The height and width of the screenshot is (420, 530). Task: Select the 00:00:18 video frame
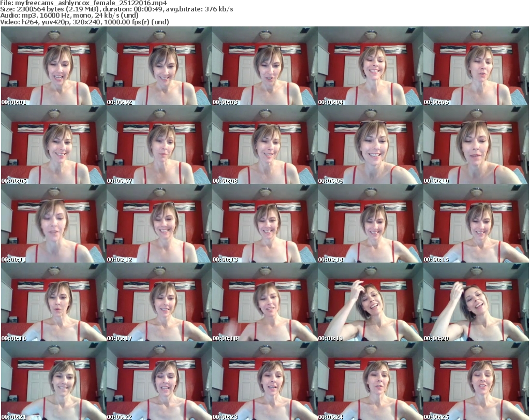(x=264, y=302)
